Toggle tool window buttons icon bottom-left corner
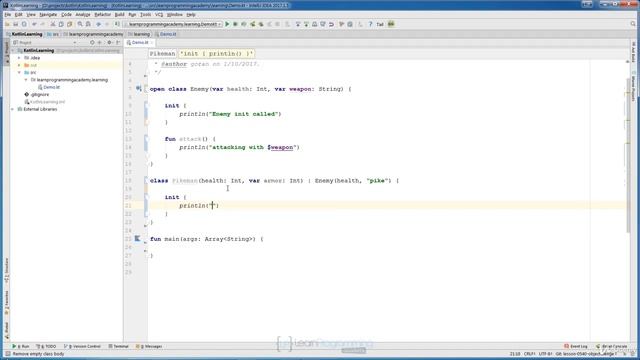 point(7,354)
